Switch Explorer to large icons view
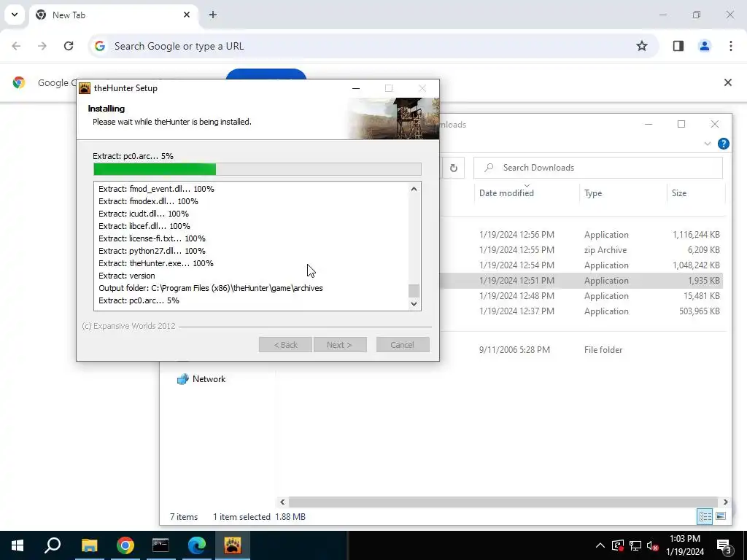 click(721, 516)
